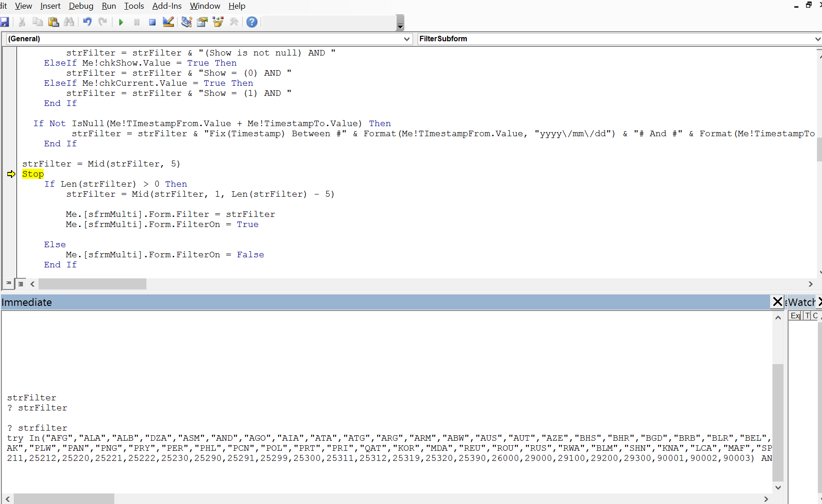Viewport: 822px width, 504px height.
Task: Click the yellow execution arrow in the margin
Action: tap(11, 174)
